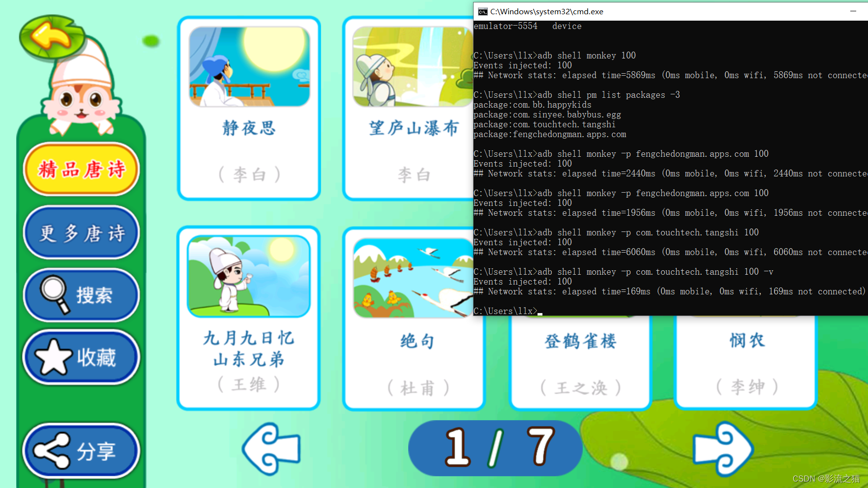Image resolution: width=868 pixels, height=488 pixels.
Task: Select the 精品唐诗 category
Action: (81, 169)
